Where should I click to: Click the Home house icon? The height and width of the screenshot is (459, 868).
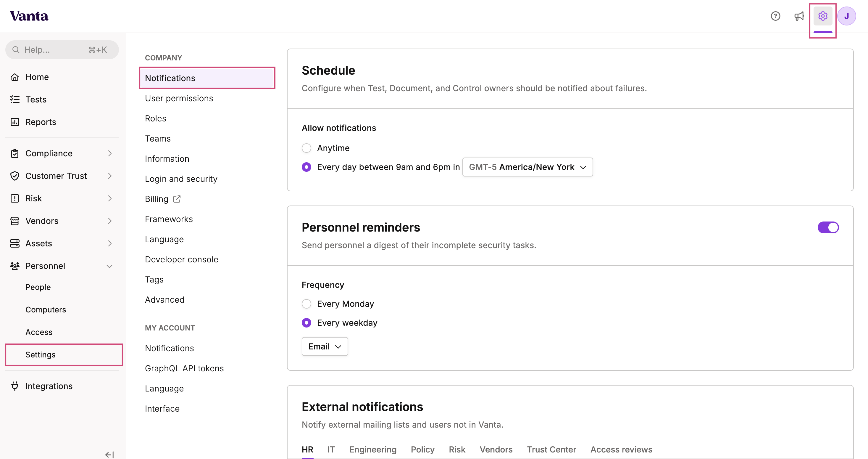click(x=14, y=77)
